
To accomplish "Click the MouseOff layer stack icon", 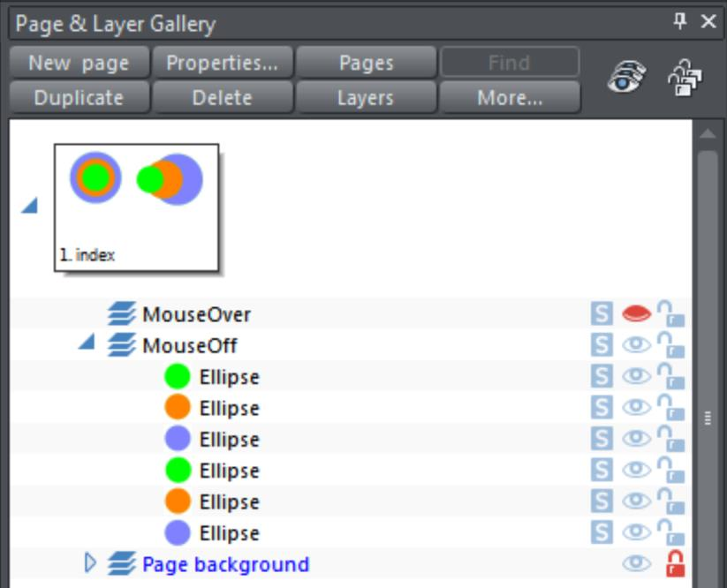I will click(x=122, y=344).
